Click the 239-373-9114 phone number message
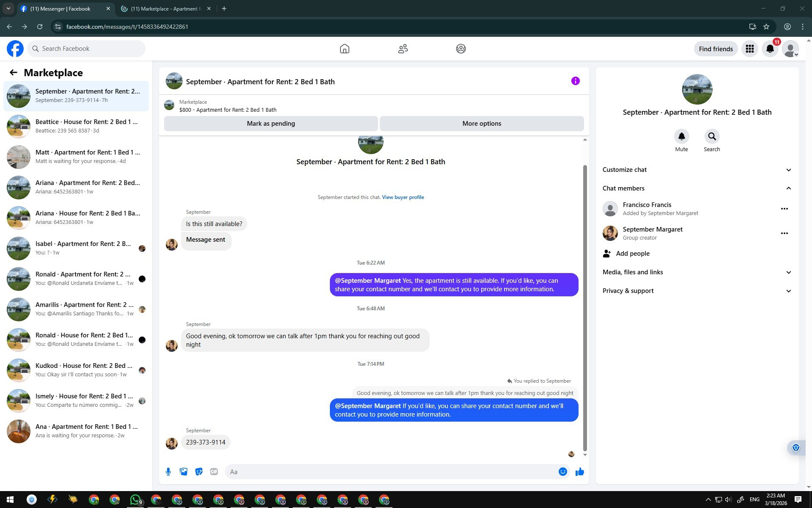Image resolution: width=812 pixels, height=508 pixels. click(206, 442)
